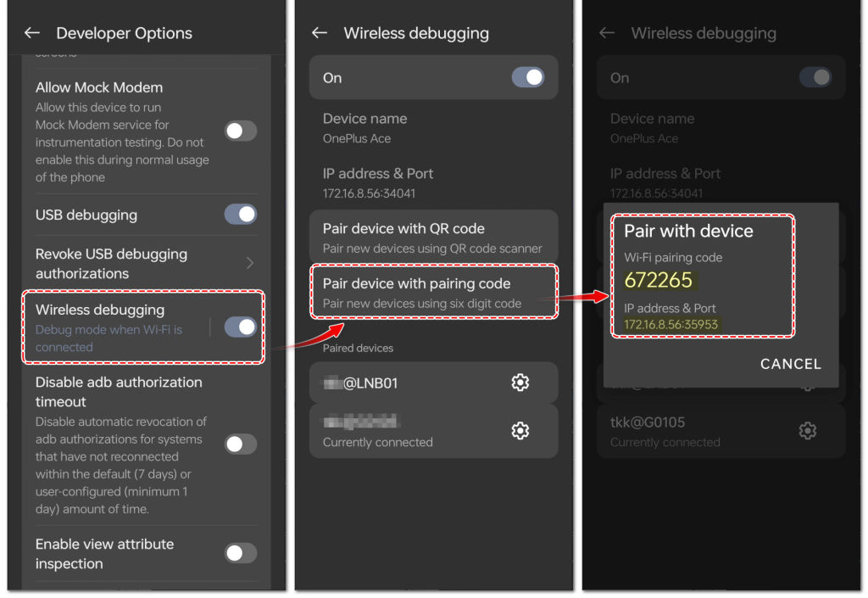Switch off the wireless debugging On toggle
The height and width of the screenshot is (598, 868).
(528, 78)
